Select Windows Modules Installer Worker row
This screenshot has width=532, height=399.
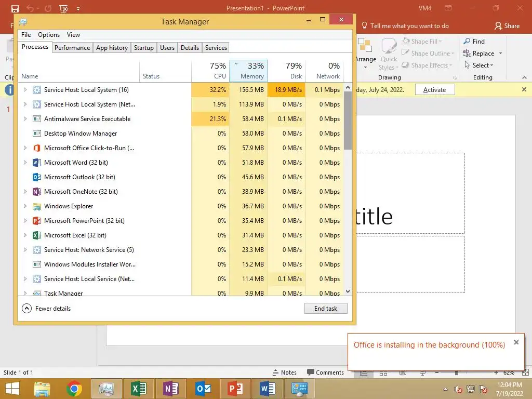click(180, 264)
